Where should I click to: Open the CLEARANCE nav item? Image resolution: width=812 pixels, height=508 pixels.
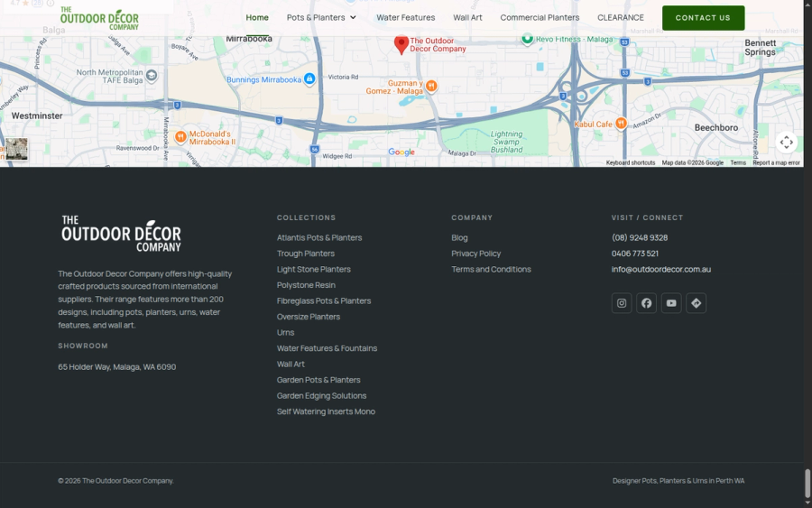point(621,18)
